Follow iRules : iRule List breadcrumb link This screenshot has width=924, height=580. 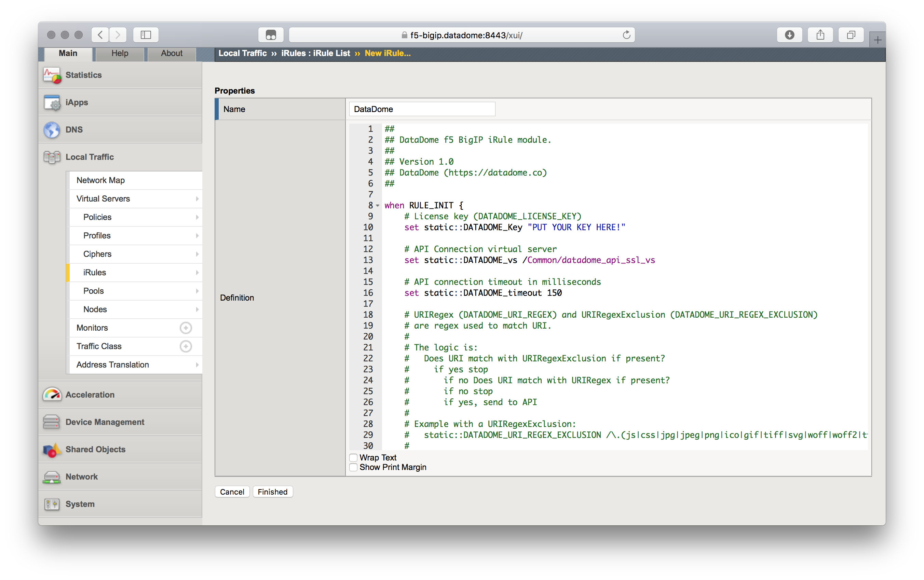pyautogui.click(x=315, y=53)
